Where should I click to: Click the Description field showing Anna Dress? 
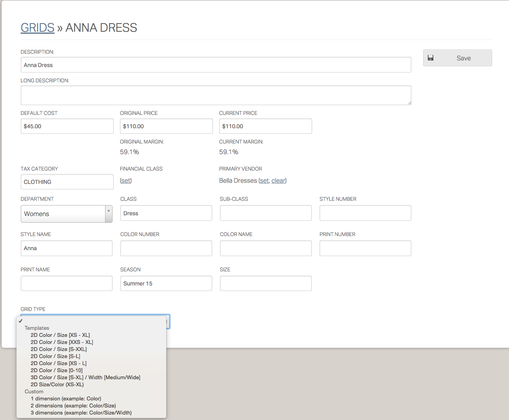216,65
